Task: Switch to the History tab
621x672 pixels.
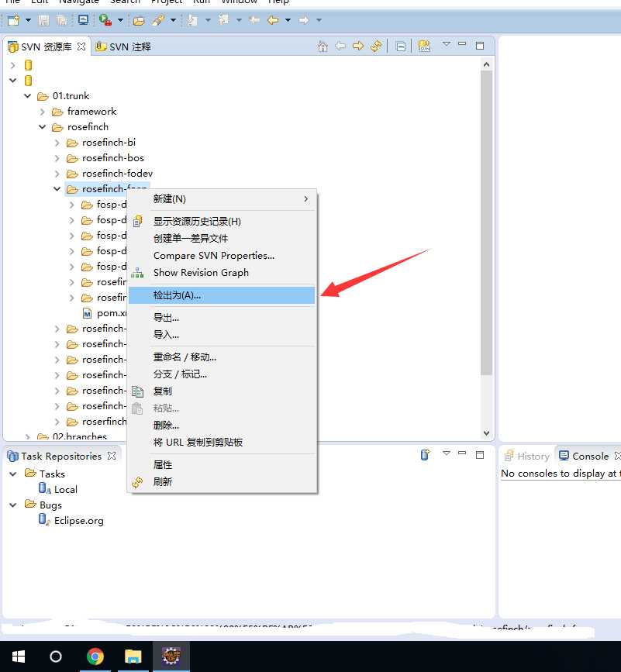Action: point(527,456)
